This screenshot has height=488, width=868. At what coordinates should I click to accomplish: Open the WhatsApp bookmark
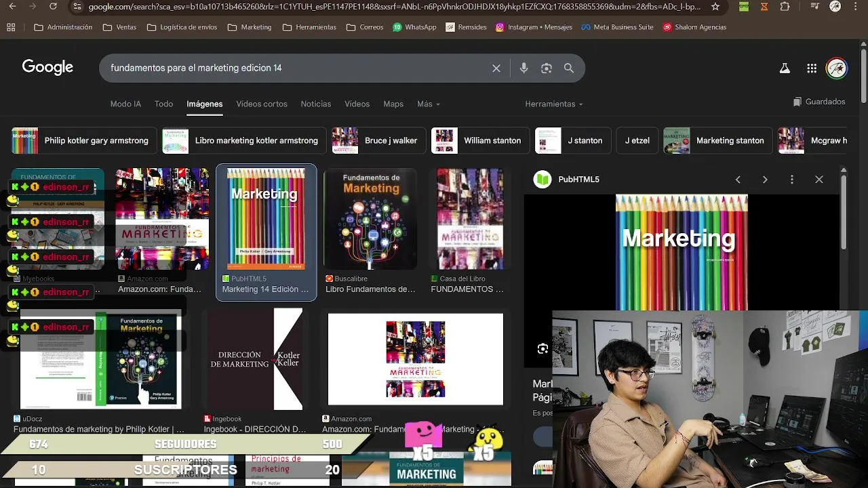tap(414, 27)
